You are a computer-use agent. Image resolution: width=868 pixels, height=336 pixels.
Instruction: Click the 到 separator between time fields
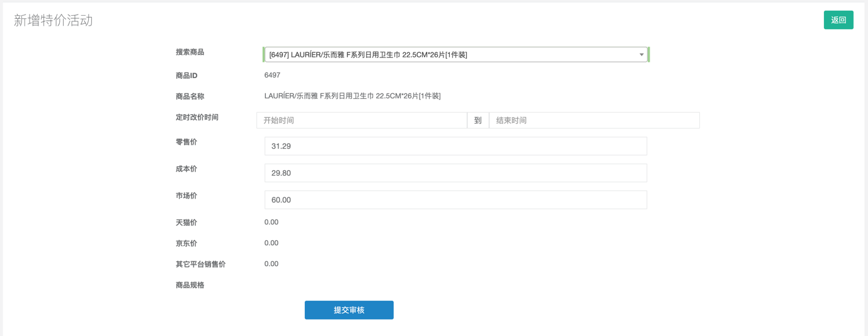coord(478,120)
